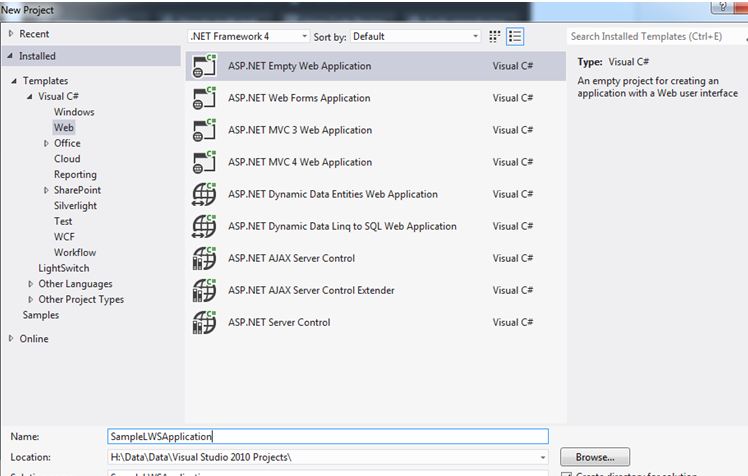
Task: Open the Location path dropdown arrow
Action: (542, 457)
